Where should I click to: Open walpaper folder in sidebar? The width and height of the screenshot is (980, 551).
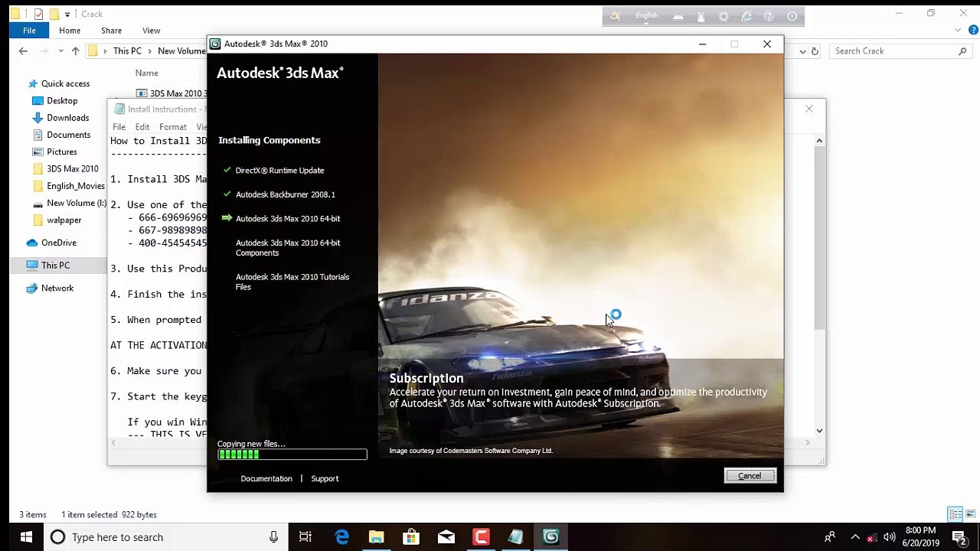point(64,220)
